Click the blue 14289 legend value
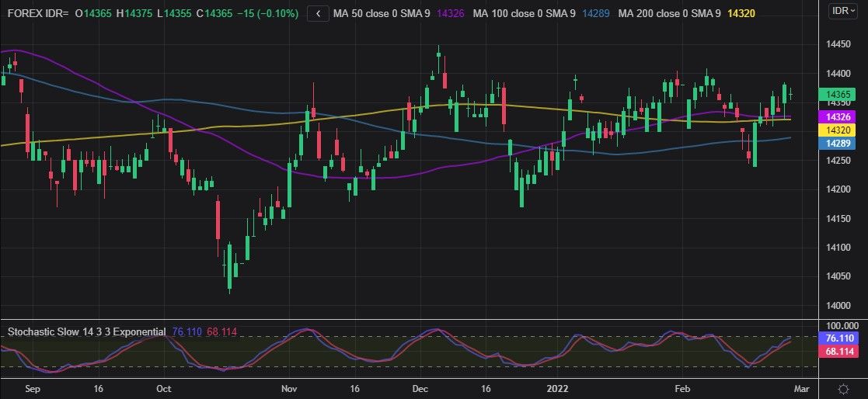 [594, 14]
